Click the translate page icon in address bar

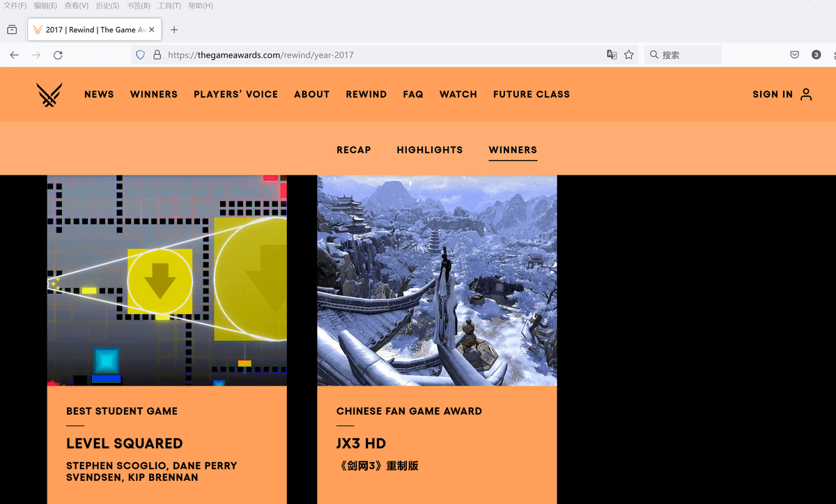tap(612, 55)
